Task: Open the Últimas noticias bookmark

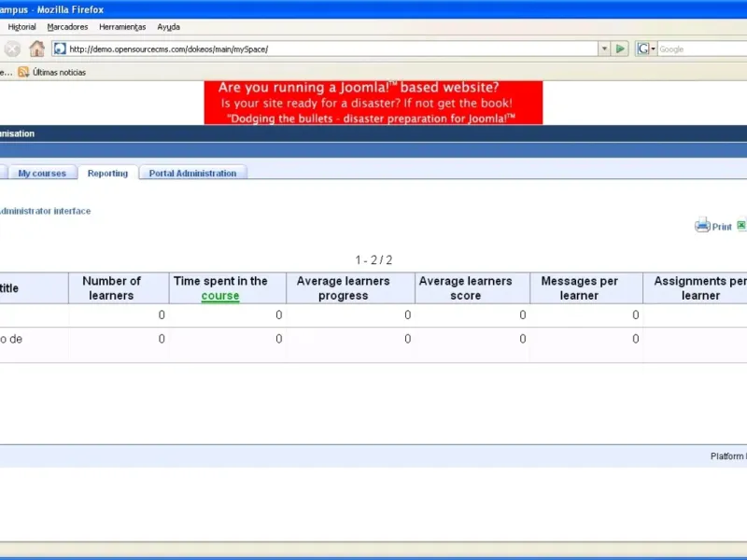Action: point(59,73)
